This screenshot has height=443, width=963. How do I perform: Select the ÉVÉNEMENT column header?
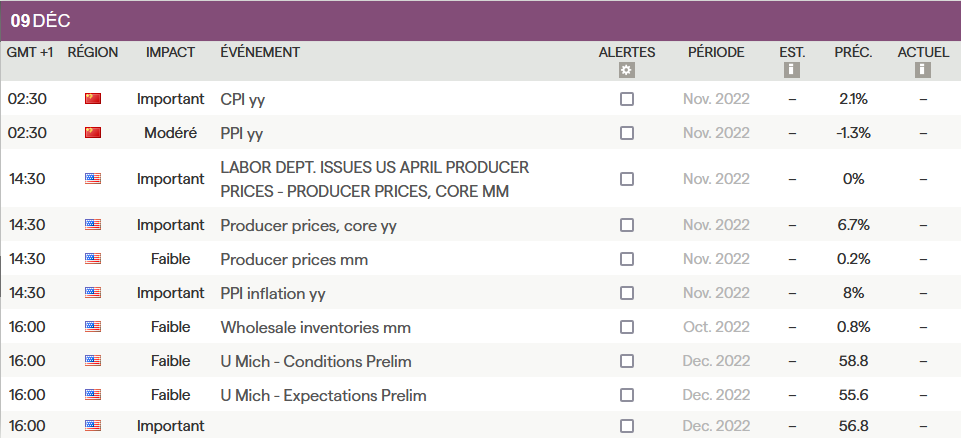tap(260, 52)
